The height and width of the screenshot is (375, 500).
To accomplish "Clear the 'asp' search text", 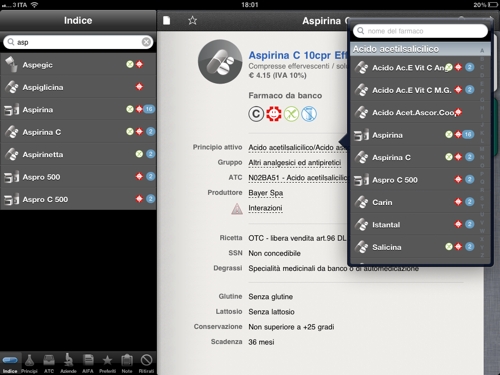I will click(146, 42).
